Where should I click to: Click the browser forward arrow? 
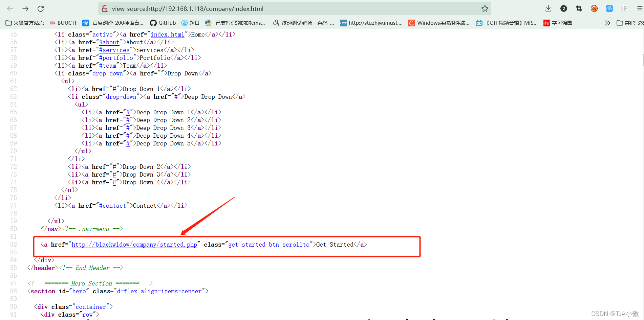25,9
